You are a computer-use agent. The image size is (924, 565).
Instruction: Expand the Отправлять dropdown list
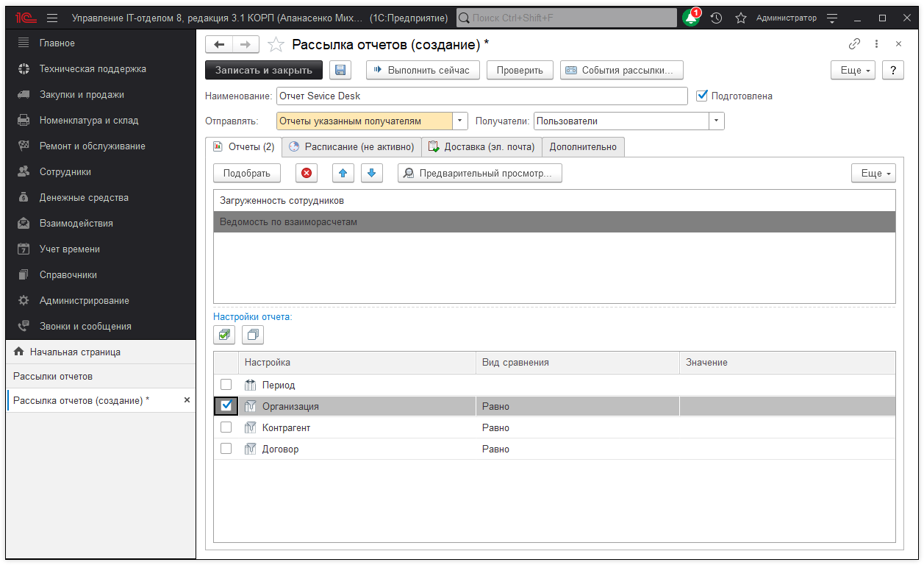(x=460, y=121)
